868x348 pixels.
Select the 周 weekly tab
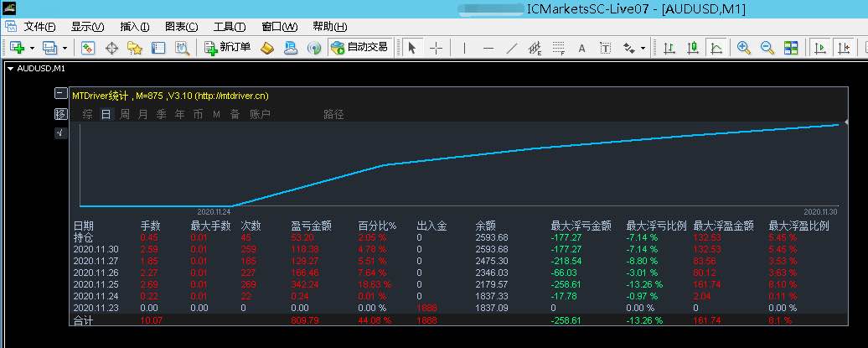[125, 115]
